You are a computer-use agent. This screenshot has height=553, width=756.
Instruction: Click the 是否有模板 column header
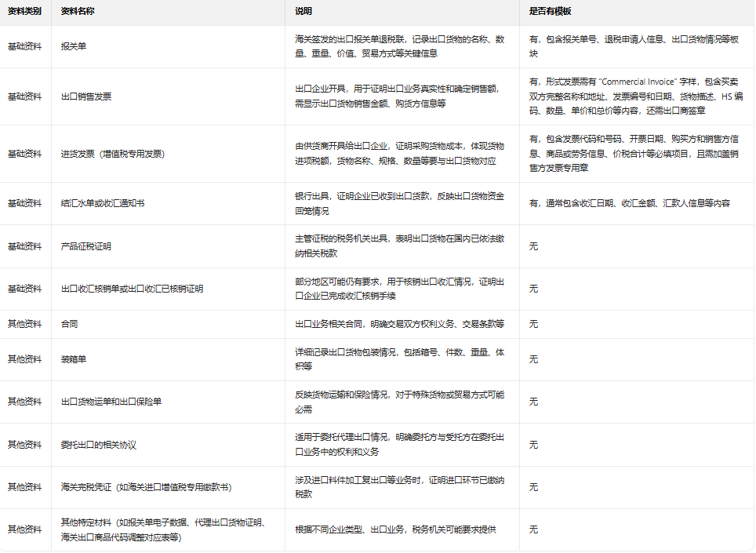(550, 11)
